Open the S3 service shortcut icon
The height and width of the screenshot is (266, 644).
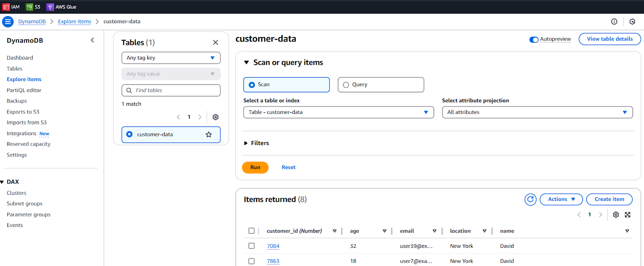point(29,7)
